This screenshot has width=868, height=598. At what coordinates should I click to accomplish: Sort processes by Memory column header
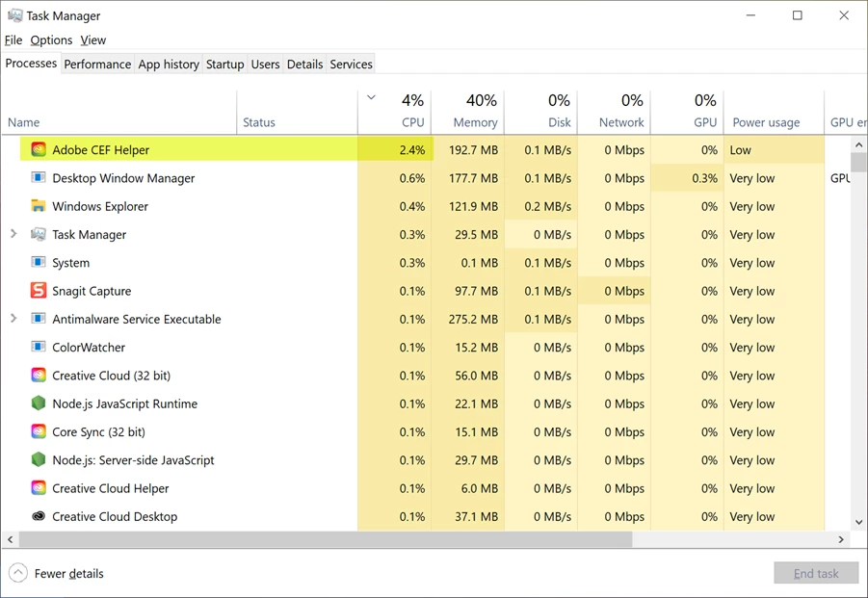[468, 113]
